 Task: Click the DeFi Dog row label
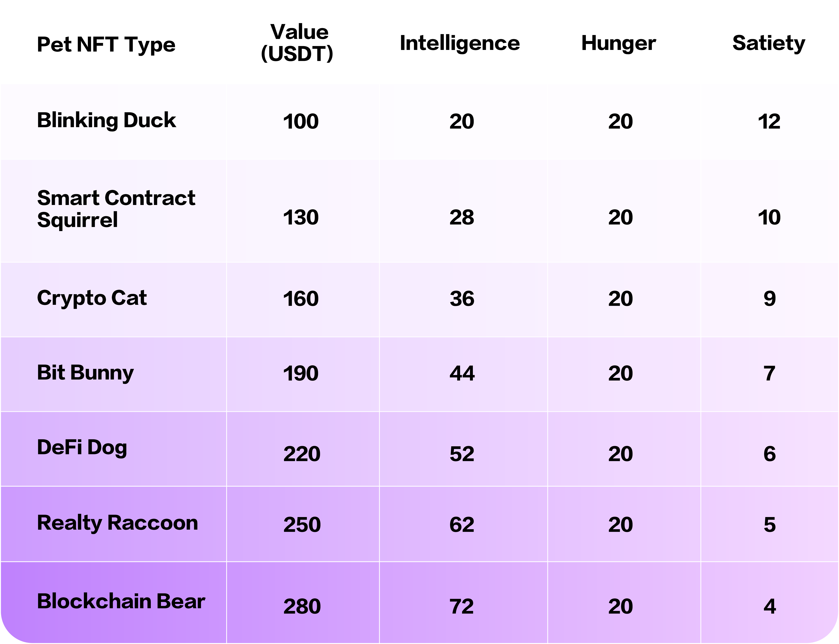pyautogui.click(x=82, y=448)
